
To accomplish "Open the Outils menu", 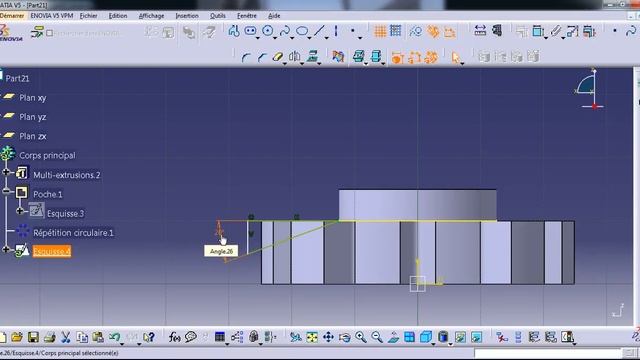I will [218, 16].
